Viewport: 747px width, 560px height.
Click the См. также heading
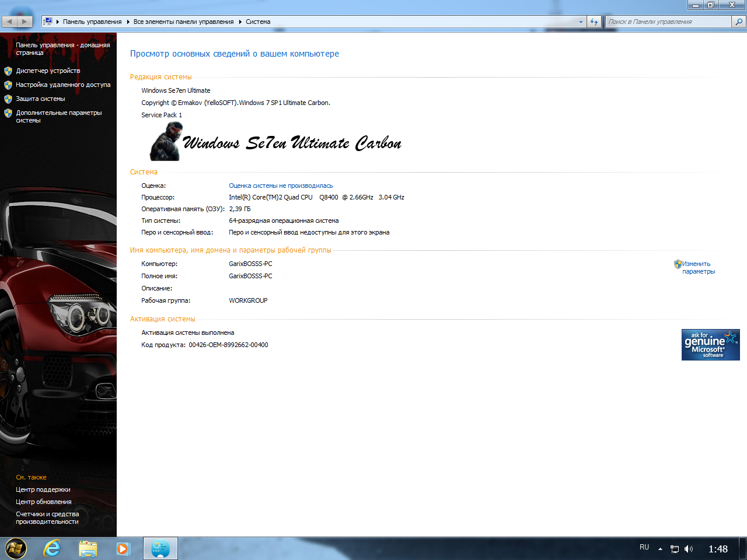coord(31,477)
